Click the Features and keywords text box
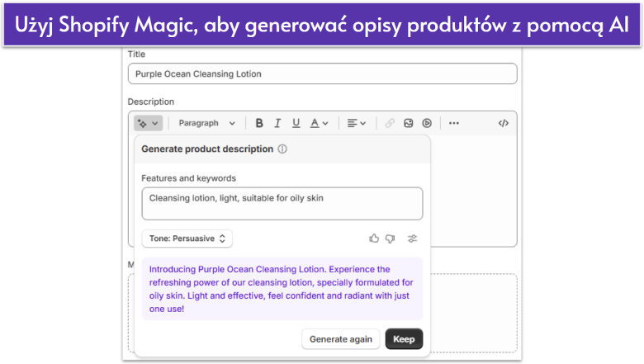This screenshot has width=644, height=364. [282, 204]
